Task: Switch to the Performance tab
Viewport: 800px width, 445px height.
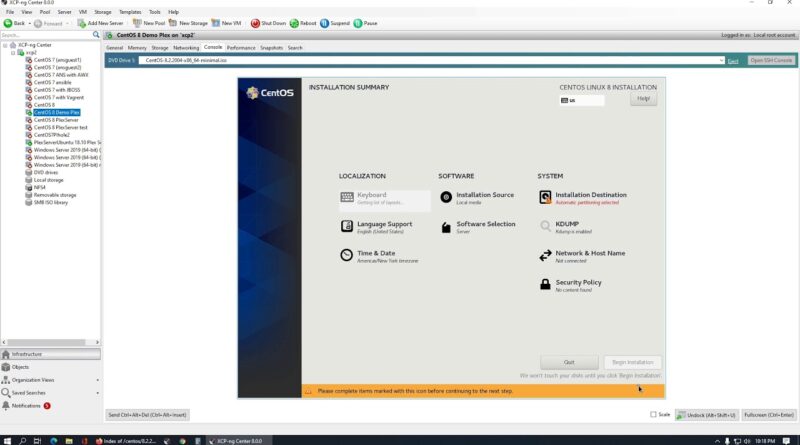Action: (241, 47)
